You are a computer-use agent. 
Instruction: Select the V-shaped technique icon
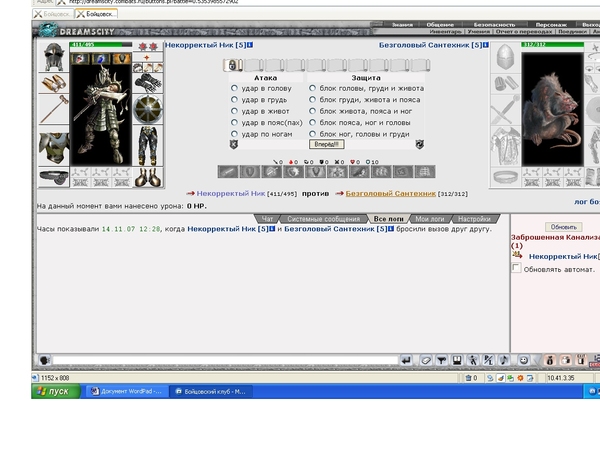[315, 172]
